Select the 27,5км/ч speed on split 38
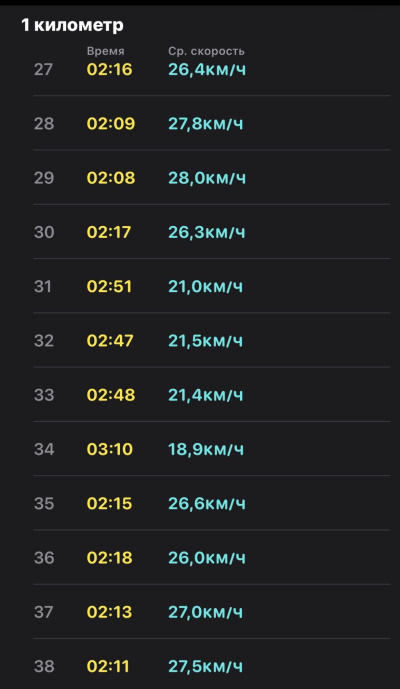The height and width of the screenshot is (689, 400). click(205, 666)
